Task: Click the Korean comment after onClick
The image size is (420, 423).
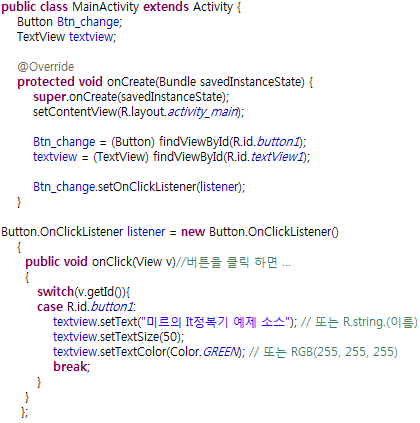Action: tap(233, 262)
